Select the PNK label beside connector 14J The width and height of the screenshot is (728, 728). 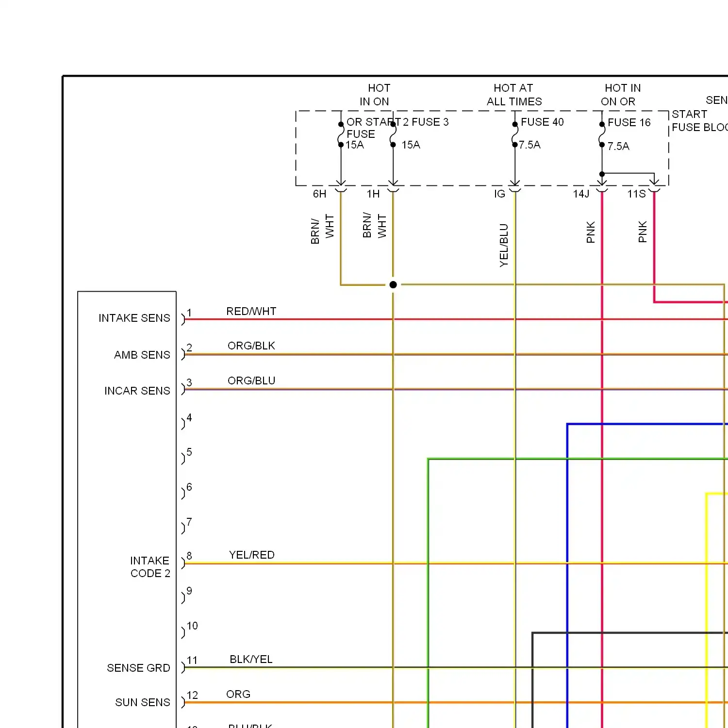[x=591, y=232]
